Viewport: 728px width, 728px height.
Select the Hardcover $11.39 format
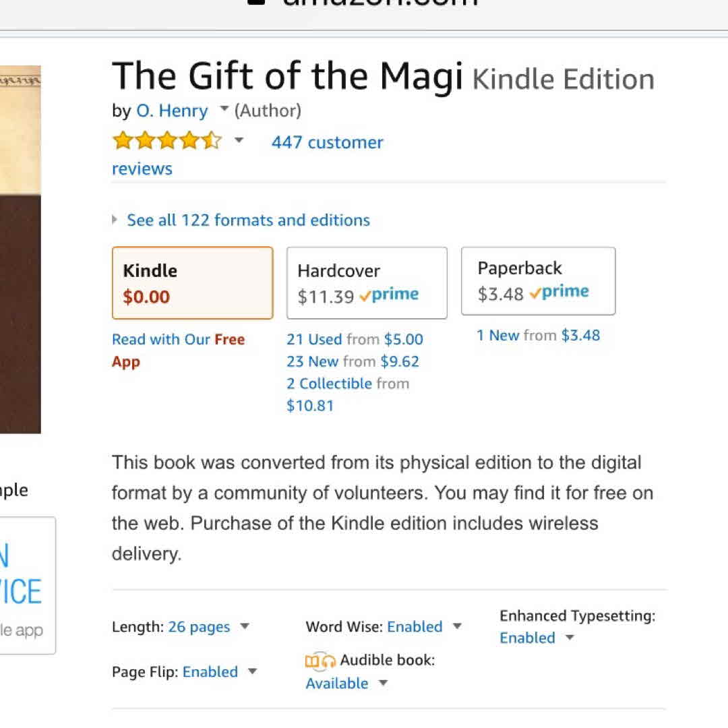367,282
